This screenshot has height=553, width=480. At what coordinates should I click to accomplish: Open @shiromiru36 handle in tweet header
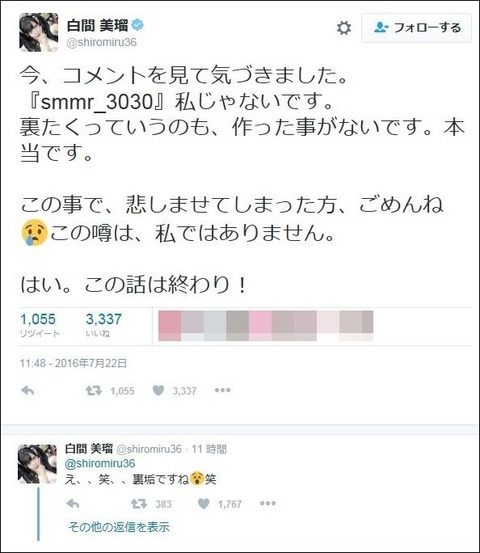(x=102, y=42)
